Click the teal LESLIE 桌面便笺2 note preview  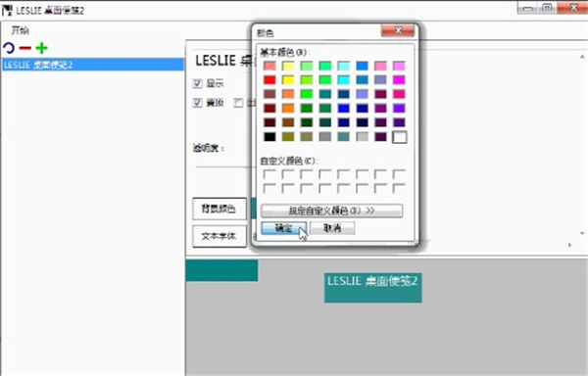[x=373, y=288]
